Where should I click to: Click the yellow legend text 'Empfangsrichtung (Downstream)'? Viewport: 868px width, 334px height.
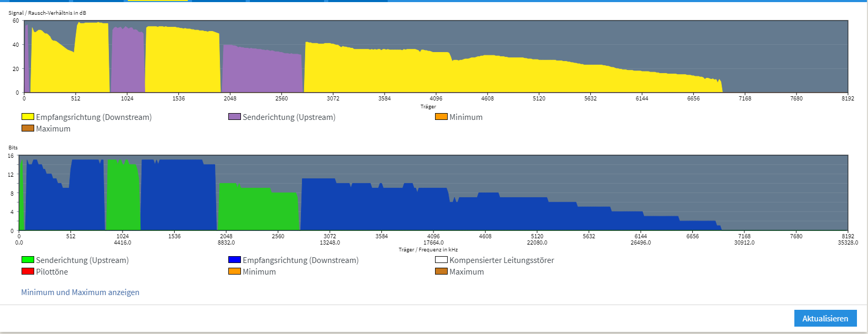click(x=94, y=117)
